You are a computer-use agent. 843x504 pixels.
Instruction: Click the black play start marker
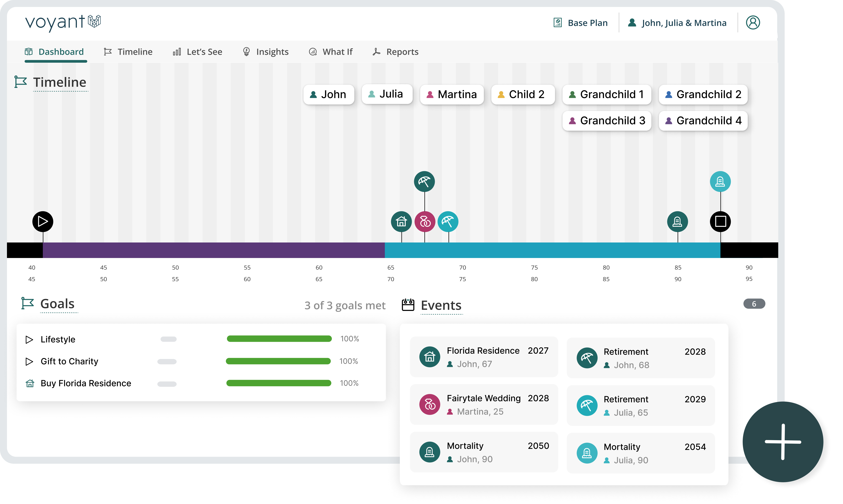click(x=43, y=221)
